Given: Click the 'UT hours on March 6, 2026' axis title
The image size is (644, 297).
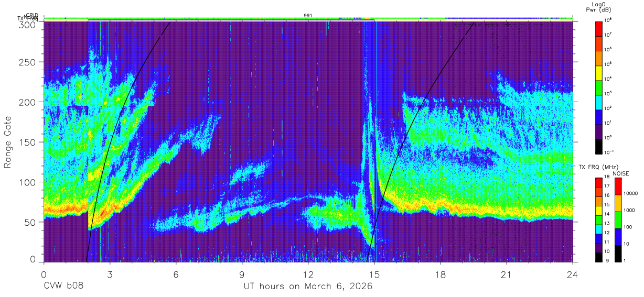Looking at the screenshot, I should [x=308, y=287].
